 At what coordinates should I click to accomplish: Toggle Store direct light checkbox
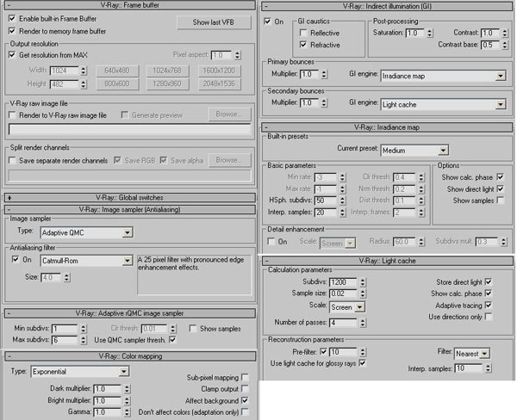click(489, 282)
